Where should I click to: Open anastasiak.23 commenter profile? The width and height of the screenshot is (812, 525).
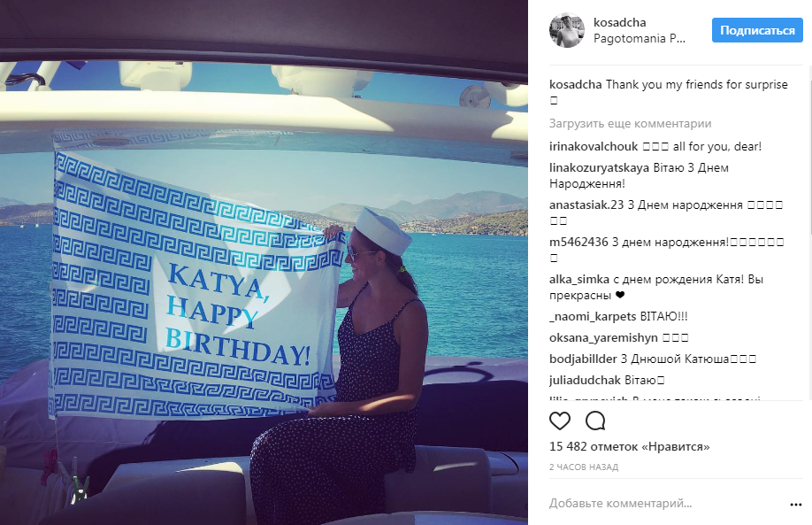click(x=586, y=205)
